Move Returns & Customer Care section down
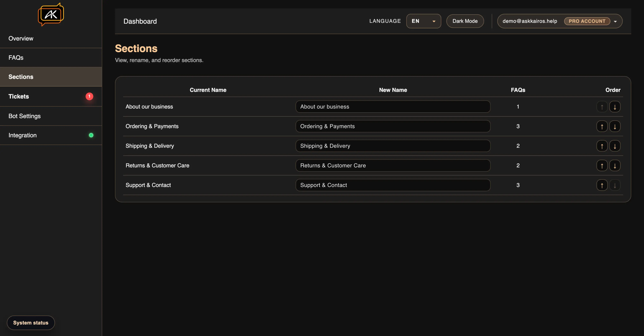This screenshot has height=336, width=644. [614, 166]
